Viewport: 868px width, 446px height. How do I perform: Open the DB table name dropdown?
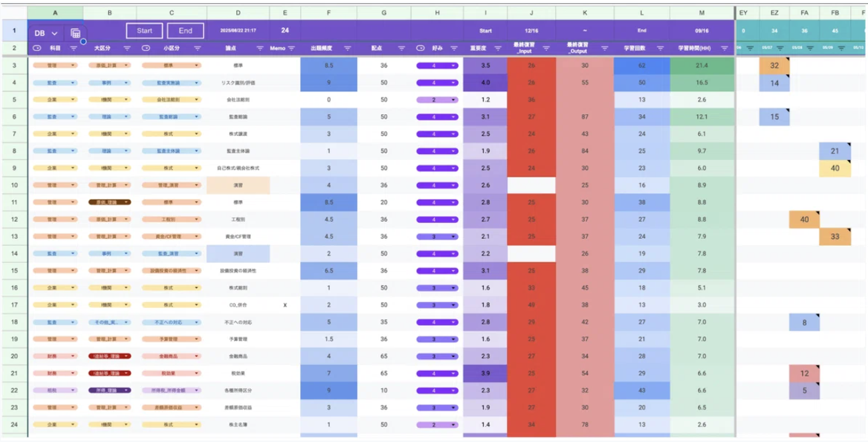pos(46,33)
